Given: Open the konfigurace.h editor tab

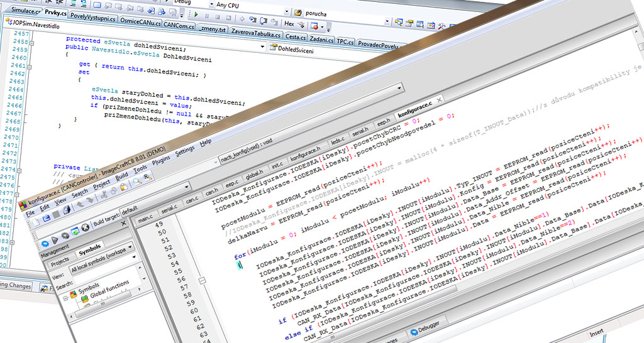Looking at the screenshot, I should click(x=305, y=155).
